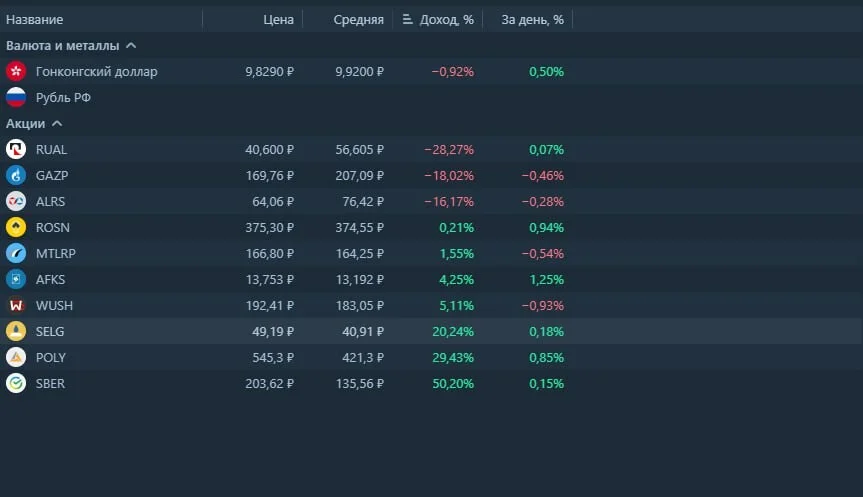
Task: Click the AFKS ticker name
Action: pyautogui.click(x=50, y=280)
